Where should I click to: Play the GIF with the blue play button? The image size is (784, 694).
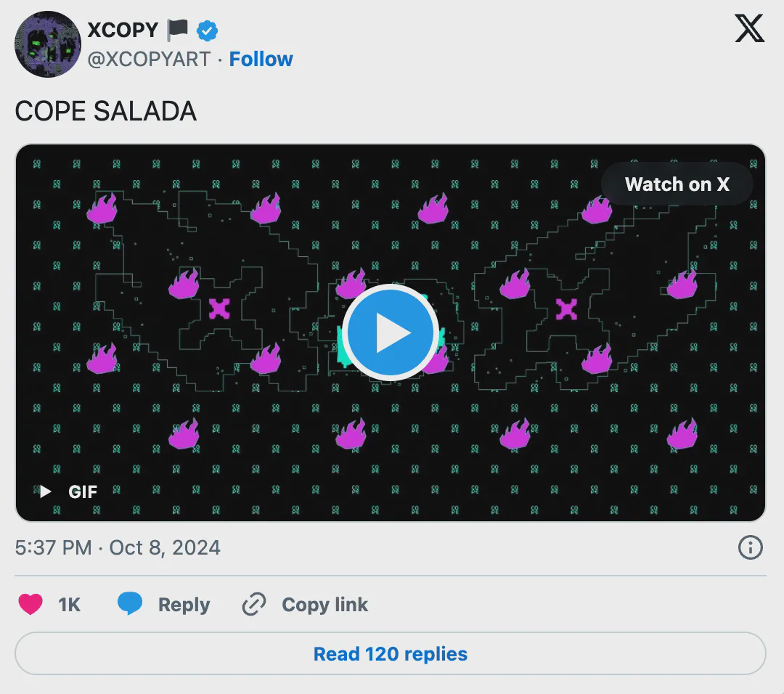[x=390, y=332]
